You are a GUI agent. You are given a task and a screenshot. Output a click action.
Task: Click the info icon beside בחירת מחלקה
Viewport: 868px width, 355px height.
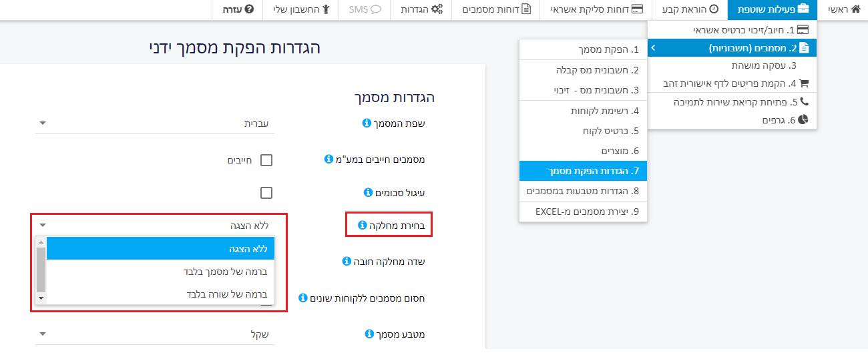pos(363,226)
